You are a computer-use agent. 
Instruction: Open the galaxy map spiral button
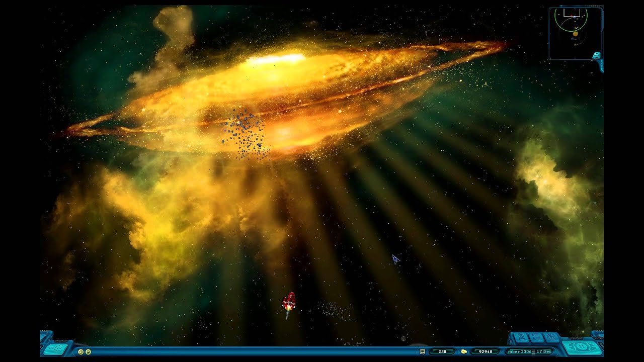coord(552,338)
